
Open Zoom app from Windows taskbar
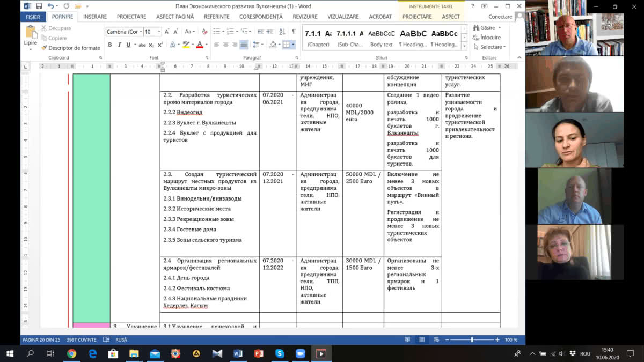300,353
